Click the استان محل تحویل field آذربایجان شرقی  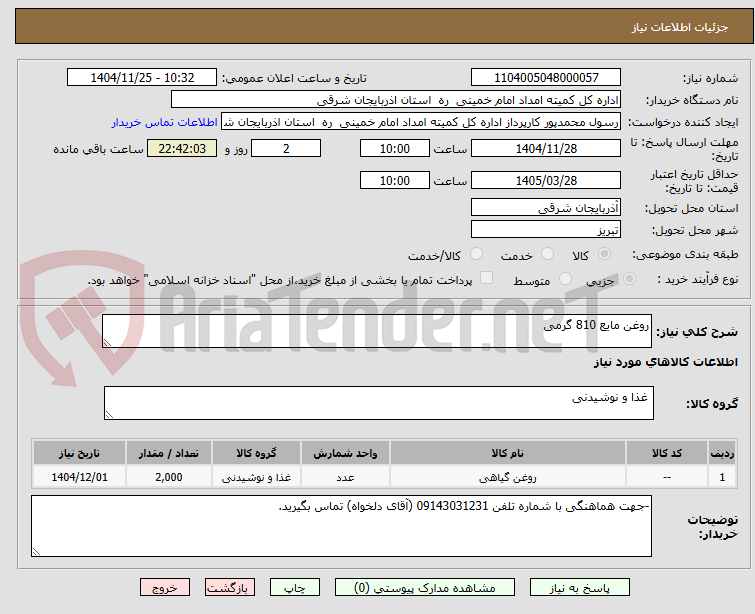(x=546, y=208)
